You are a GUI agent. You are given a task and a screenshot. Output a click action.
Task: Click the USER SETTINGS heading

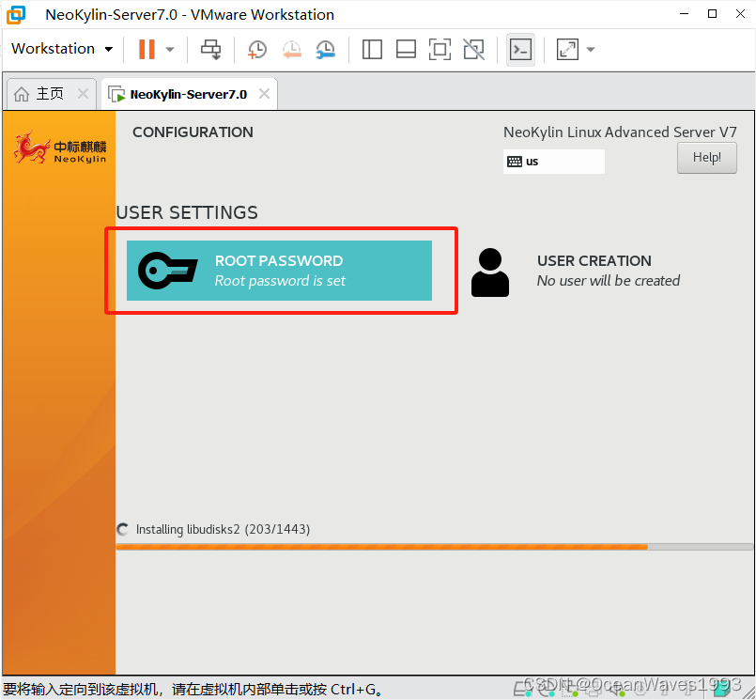click(187, 212)
